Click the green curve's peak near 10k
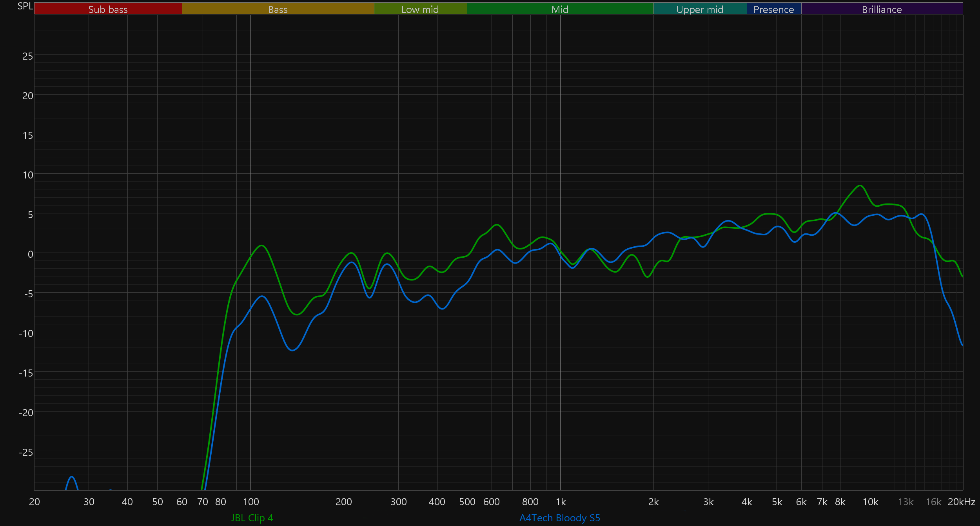Viewport: 980px width, 526px height. coord(860,186)
